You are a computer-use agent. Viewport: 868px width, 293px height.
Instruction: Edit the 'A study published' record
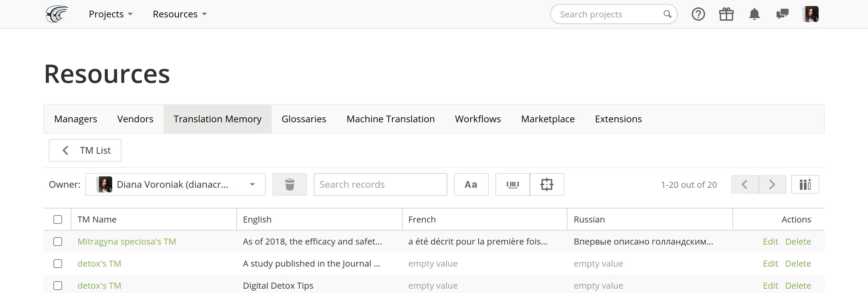click(770, 264)
